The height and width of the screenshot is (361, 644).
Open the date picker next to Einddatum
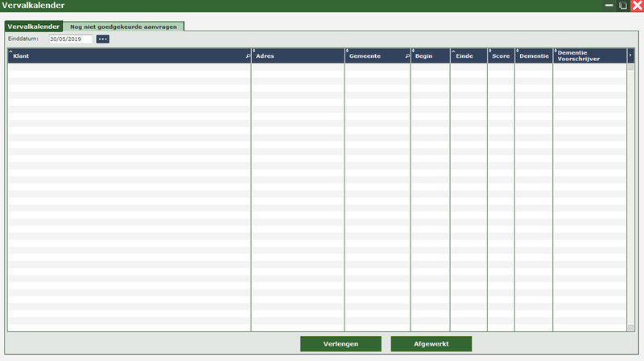[x=102, y=39]
